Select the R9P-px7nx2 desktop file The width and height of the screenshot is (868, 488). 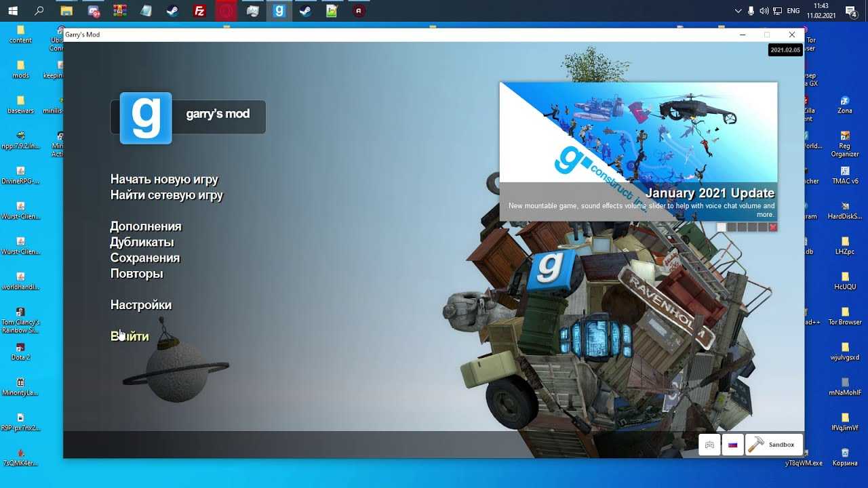click(x=20, y=422)
